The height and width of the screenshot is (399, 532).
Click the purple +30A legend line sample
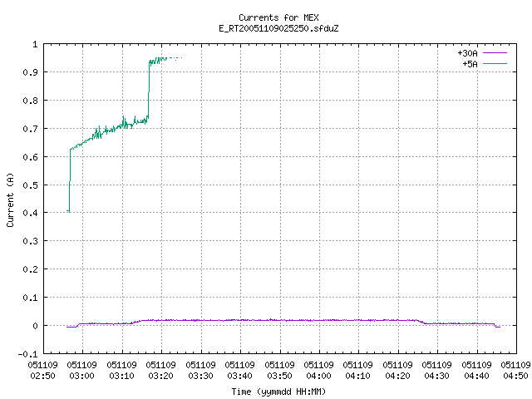point(495,53)
